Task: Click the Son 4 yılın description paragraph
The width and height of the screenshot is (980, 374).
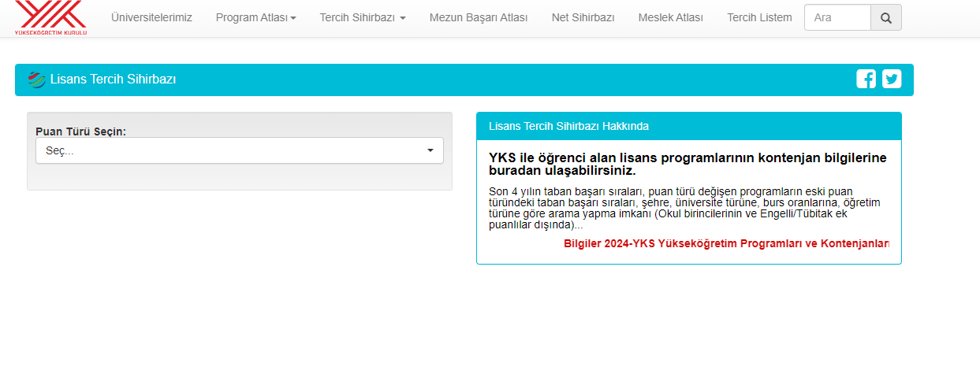Action: (684, 208)
